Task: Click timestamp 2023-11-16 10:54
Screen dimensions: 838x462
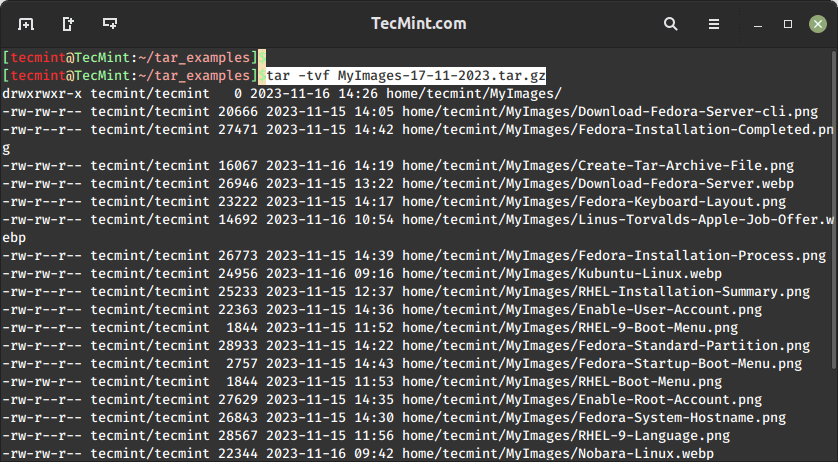Action: tap(330, 220)
